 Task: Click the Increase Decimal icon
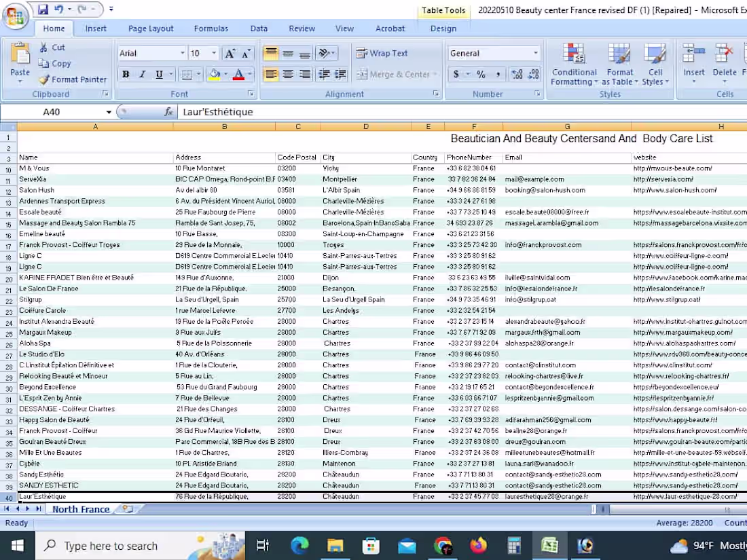point(517,74)
